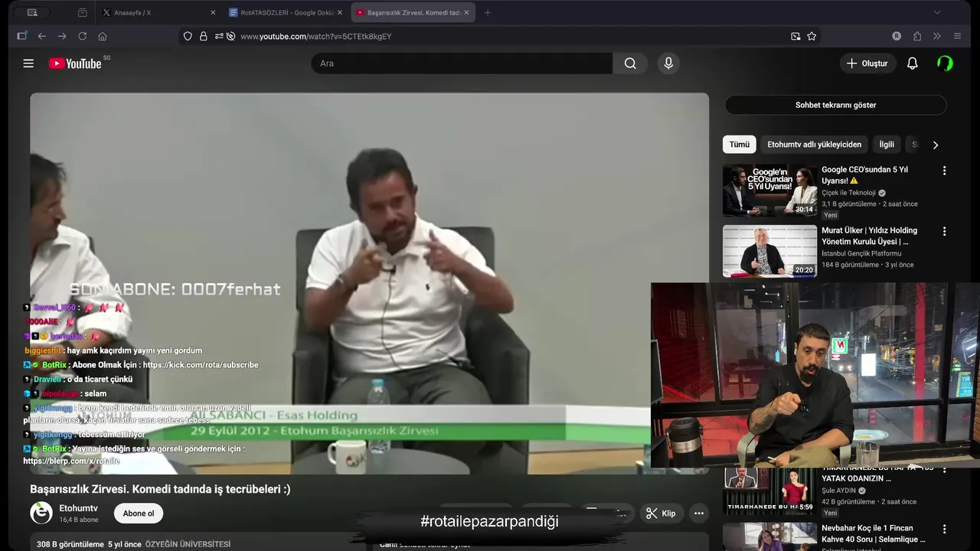This screenshot has height=551, width=980.
Task: Show more toolbar items via overflow chevron
Action: point(936,36)
